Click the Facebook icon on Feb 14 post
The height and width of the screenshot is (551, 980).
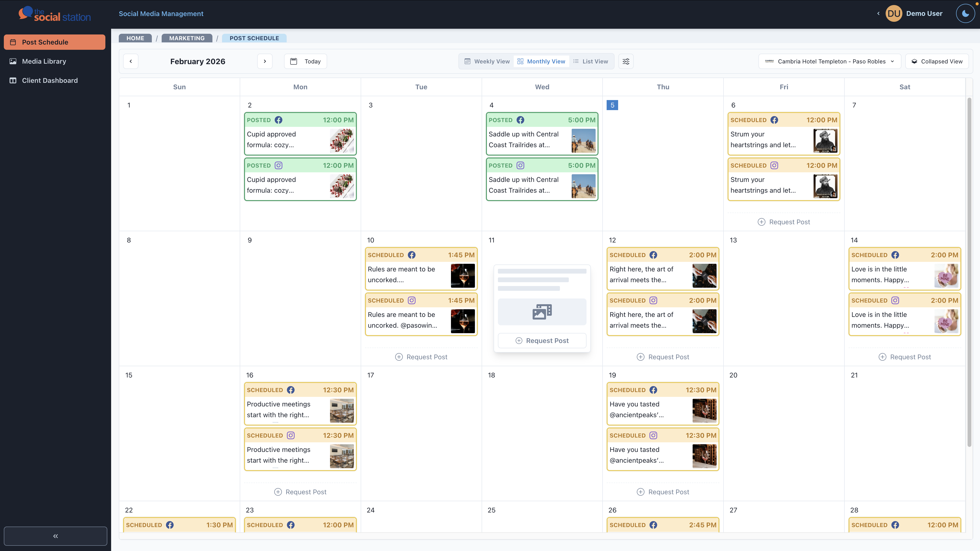coord(895,255)
